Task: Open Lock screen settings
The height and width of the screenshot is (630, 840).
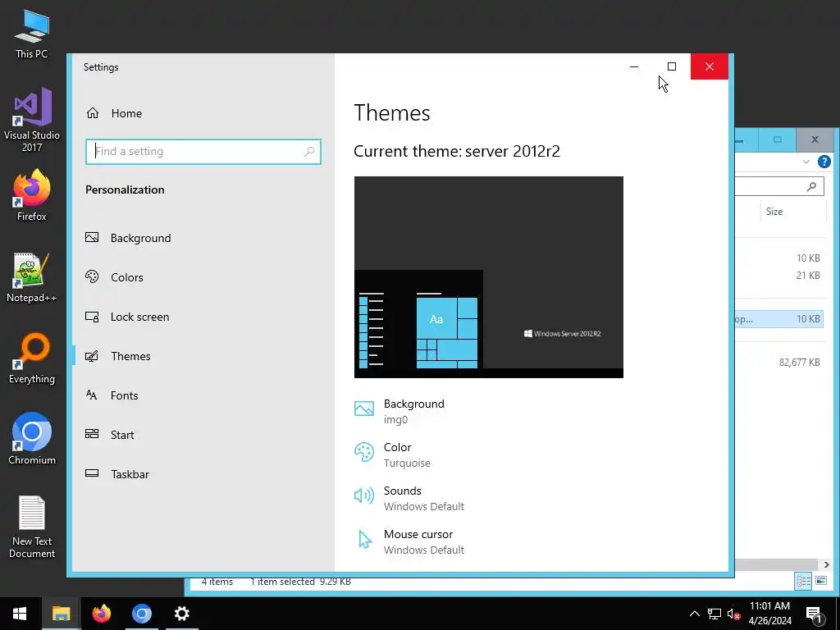Action: [127, 317]
